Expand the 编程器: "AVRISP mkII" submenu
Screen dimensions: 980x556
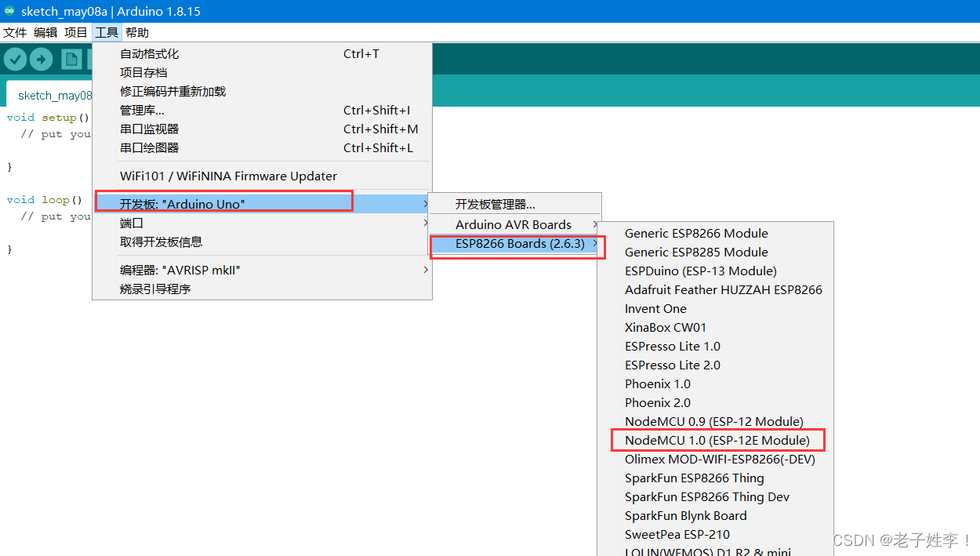(262, 270)
